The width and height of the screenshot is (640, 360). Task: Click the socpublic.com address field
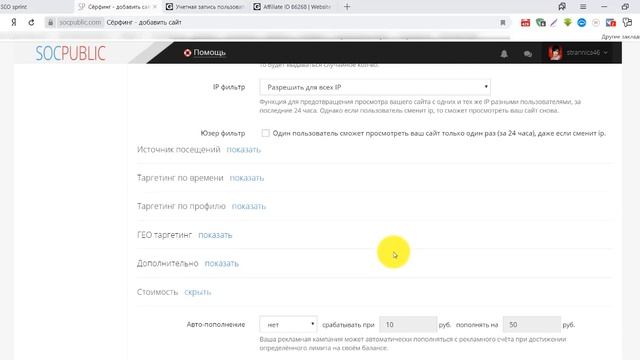pyautogui.click(x=80, y=22)
